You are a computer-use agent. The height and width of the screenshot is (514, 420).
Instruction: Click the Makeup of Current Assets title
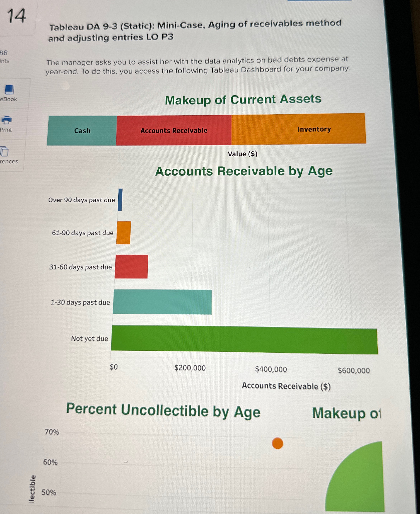(243, 99)
